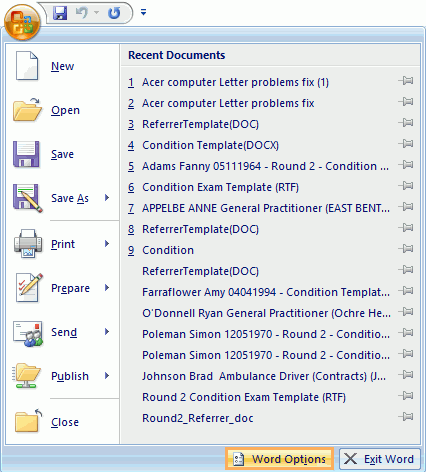Click the Open folder icon
The width and height of the screenshot is (426, 472).
coord(27,110)
